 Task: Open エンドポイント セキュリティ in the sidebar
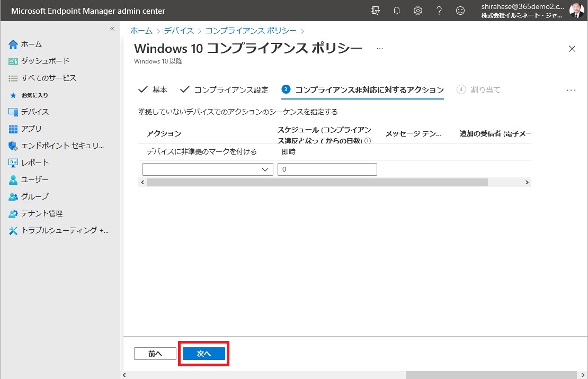[x=63, y=146]
